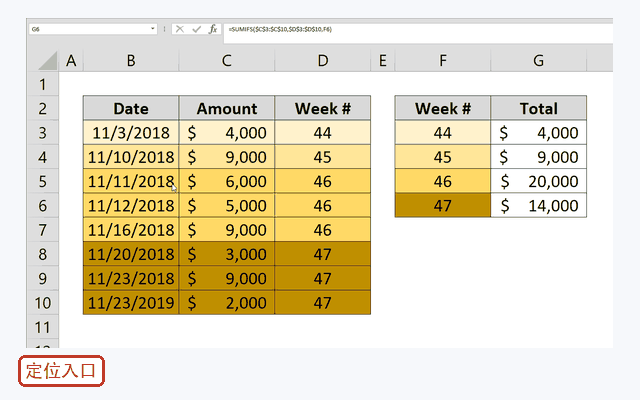Screen dimensions: 640x400
Task: Click the 定位入口 button
Action: [61, 371]
